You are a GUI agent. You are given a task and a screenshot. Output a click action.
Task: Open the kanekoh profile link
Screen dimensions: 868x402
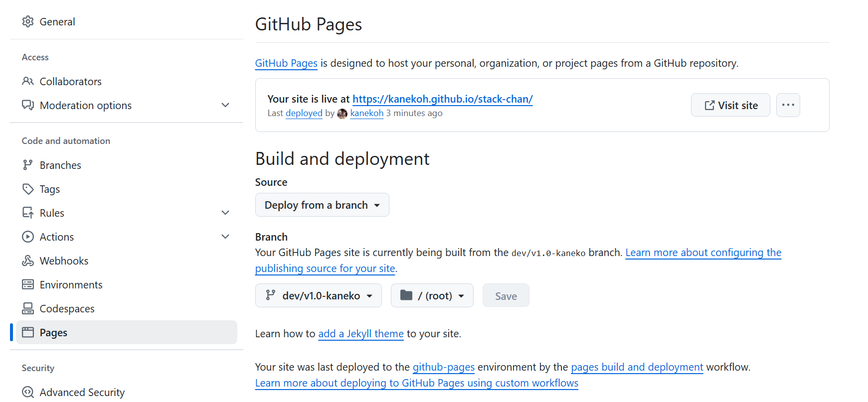point(367,113)
